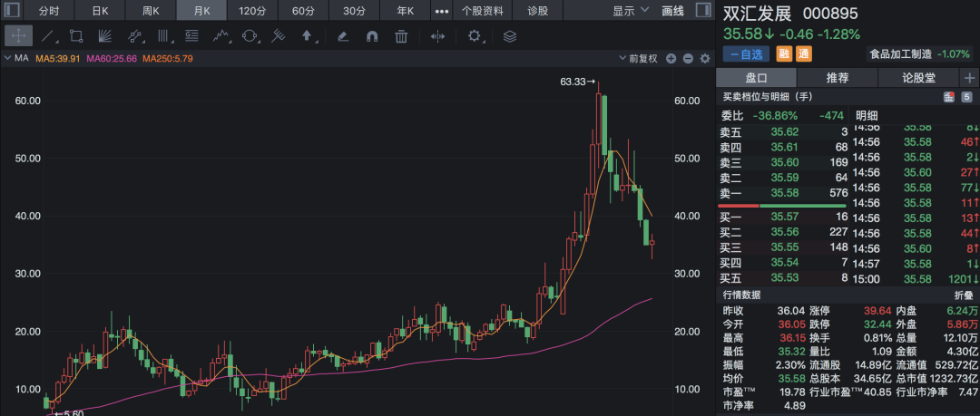Click the 自选 watchlist button
The height and width of the screenshot is (416, 980).
tap(746, 54)
